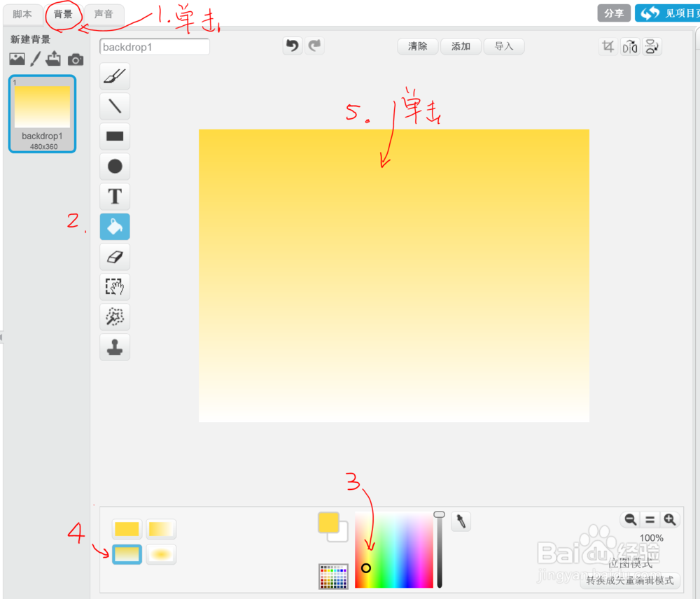Reset canvas zoom to 100%
The image size is (700, 599).
pos(650,519)
